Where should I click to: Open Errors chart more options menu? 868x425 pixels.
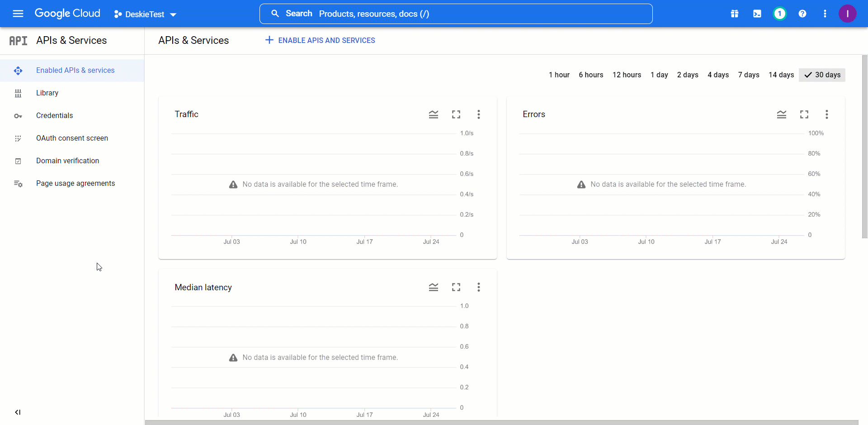pyautogui.click(x=827, y=114)
